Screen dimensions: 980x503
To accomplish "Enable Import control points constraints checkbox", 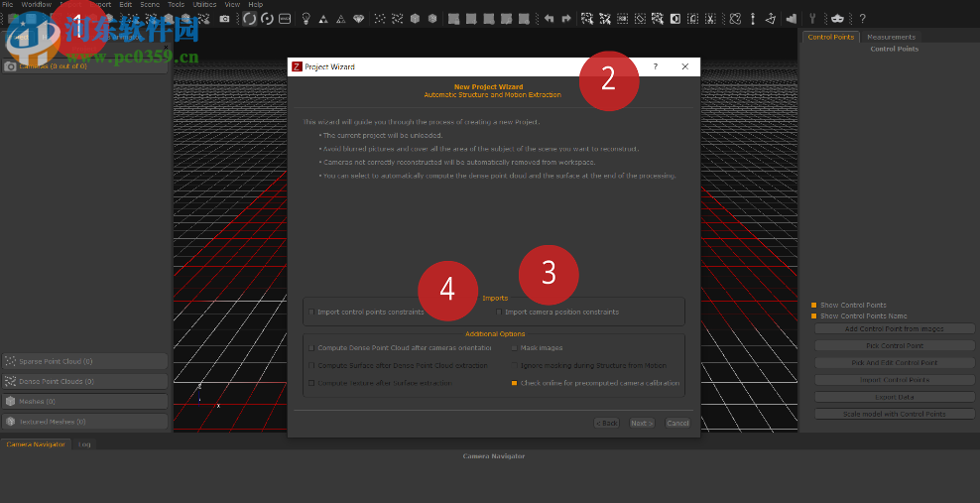I will tap(311, 312).
